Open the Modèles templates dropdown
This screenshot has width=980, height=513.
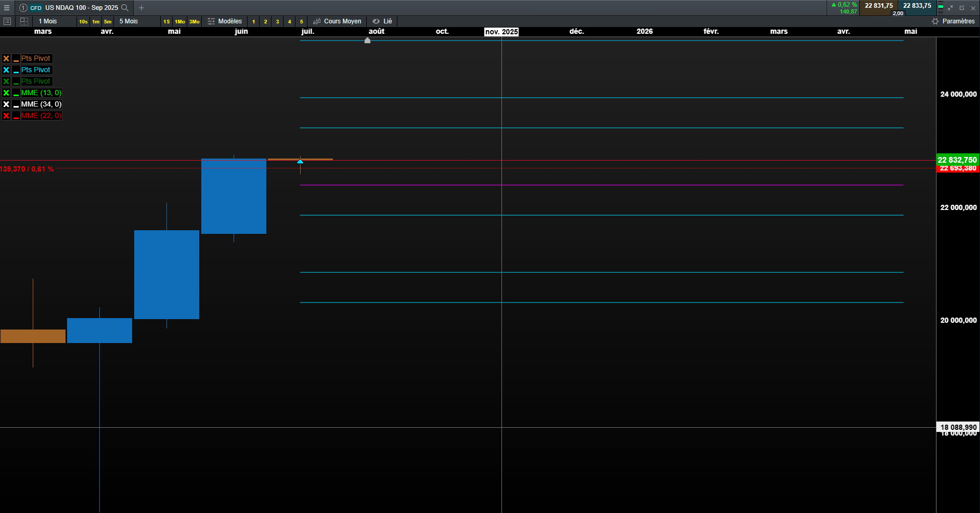coord(225,21)
